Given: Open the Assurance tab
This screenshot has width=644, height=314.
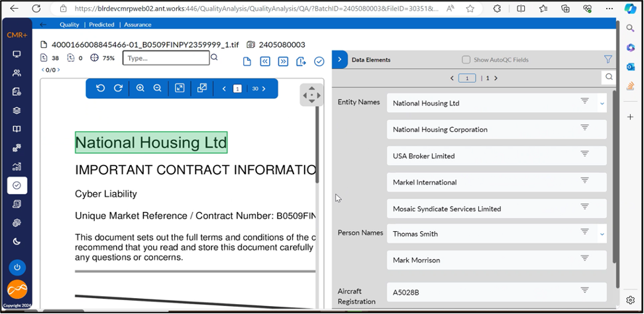Looking at the screenshot, I should pos(138,25).
